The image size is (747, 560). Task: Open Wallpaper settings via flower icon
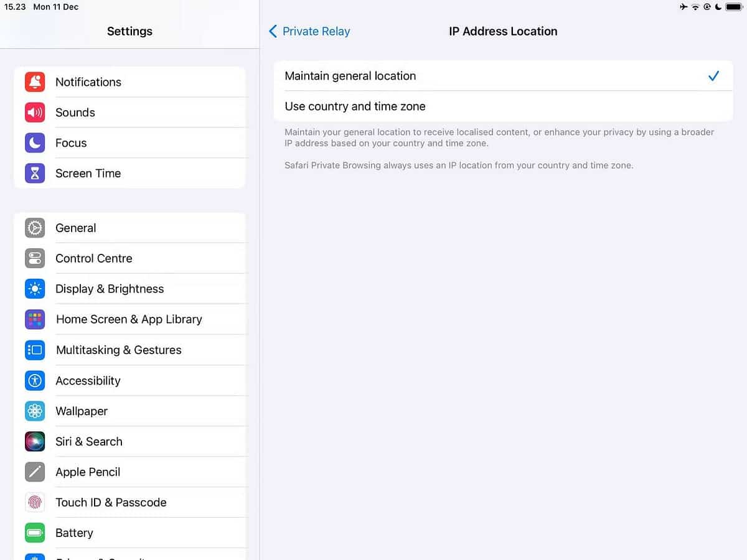click(34, 411)
